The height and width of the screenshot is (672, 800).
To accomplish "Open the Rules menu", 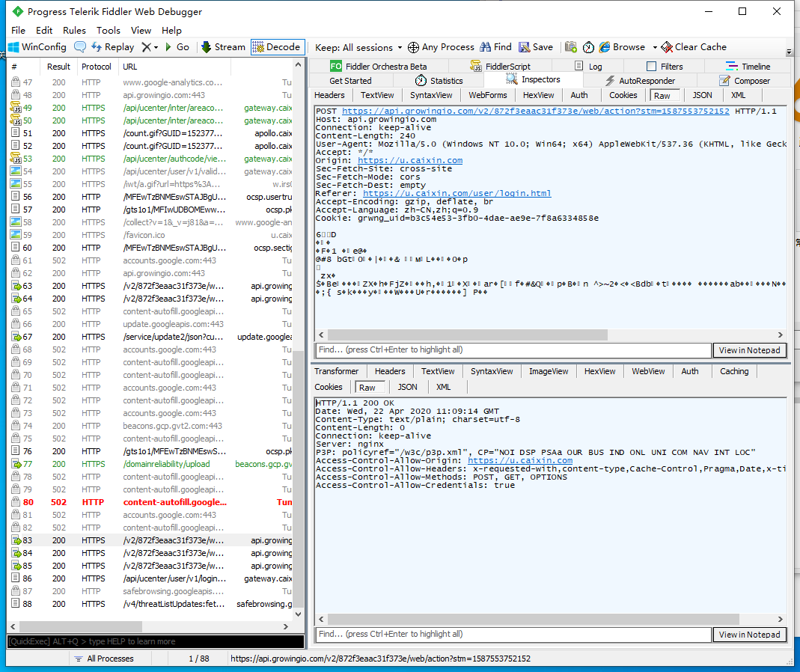I will pyautogui.click(x=75, y=31).
